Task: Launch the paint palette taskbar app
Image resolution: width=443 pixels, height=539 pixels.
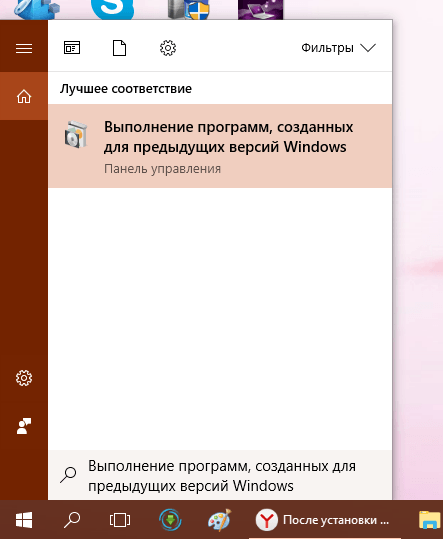Action: pos(219,520)
